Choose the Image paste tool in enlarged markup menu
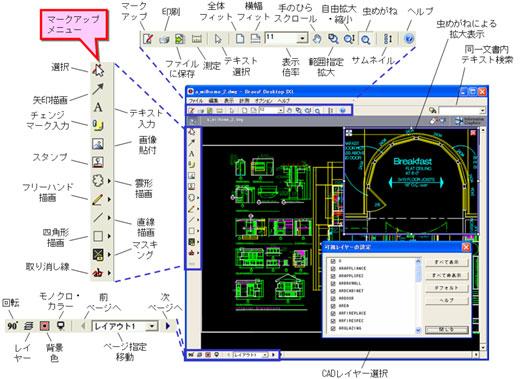The width and height of the screenshot is (520, 379). click(98, 144)
